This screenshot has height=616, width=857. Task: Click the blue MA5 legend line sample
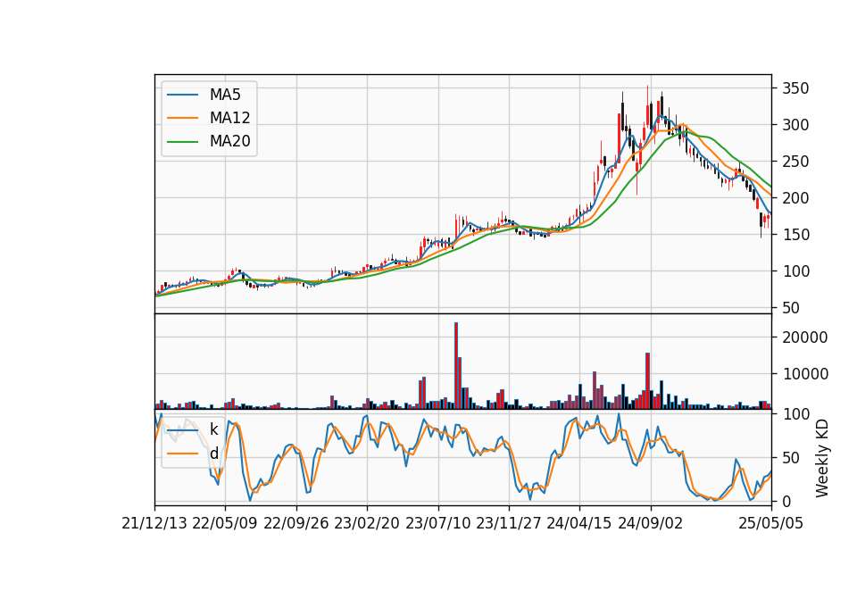pos(182,95)
